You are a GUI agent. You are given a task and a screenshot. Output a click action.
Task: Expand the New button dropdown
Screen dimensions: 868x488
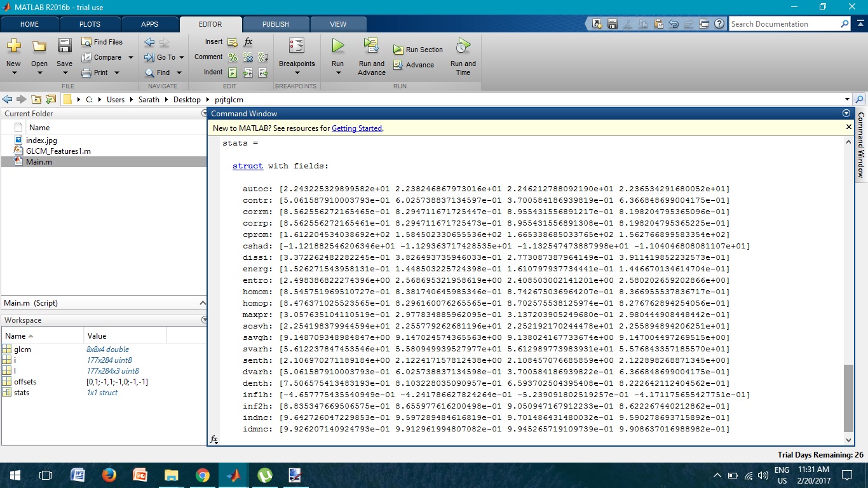[13, 65]
